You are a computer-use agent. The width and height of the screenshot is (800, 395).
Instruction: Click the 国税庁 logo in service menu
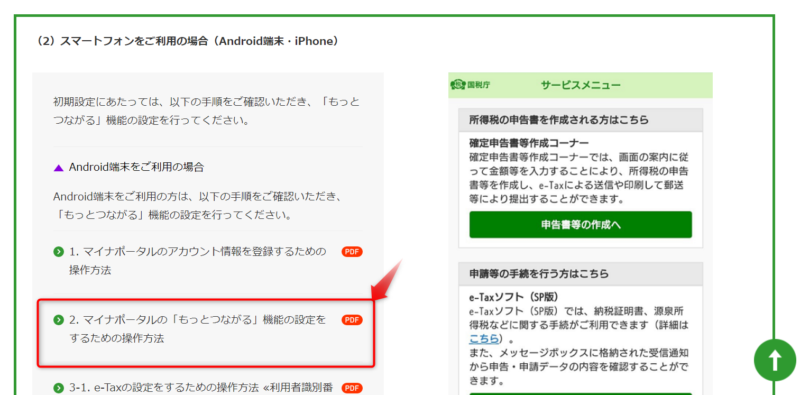pos(470,85)
